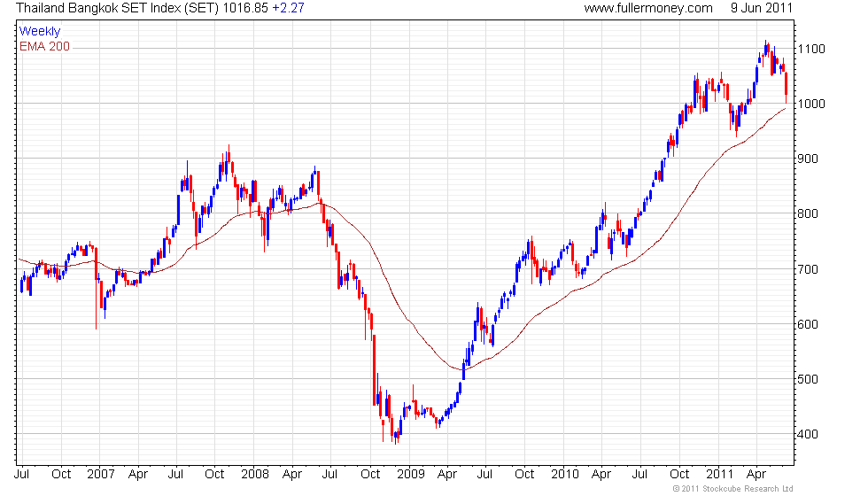868x496 pixels.
Task: Click the date '9 Jun 2011'
Action: 761,8
